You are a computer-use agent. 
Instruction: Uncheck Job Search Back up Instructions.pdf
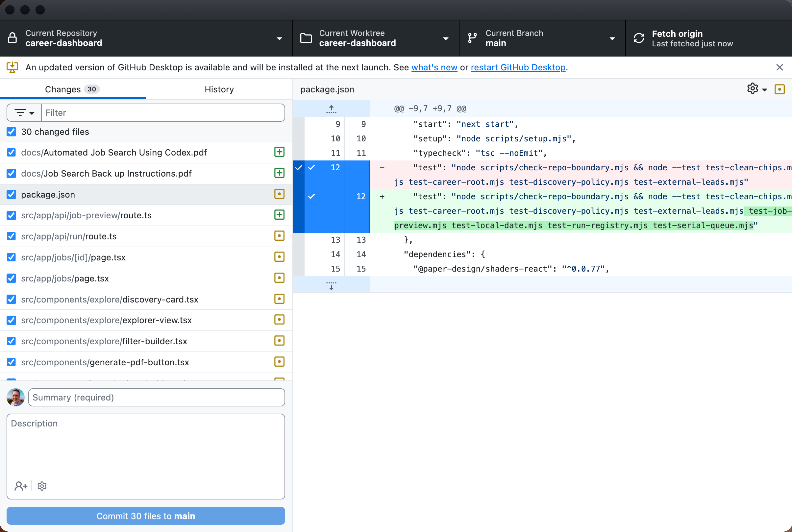coord(11,173)
